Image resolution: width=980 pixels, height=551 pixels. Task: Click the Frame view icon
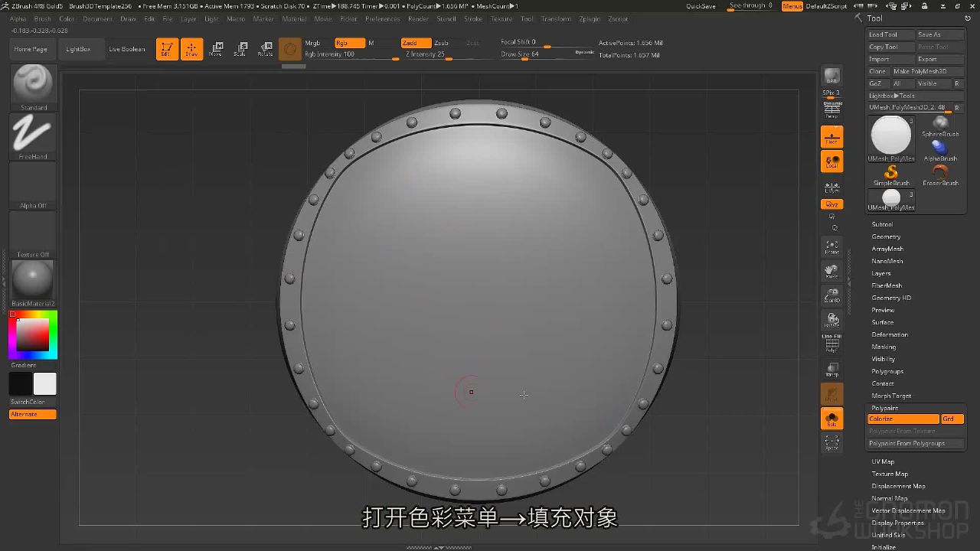pos(831,246)
